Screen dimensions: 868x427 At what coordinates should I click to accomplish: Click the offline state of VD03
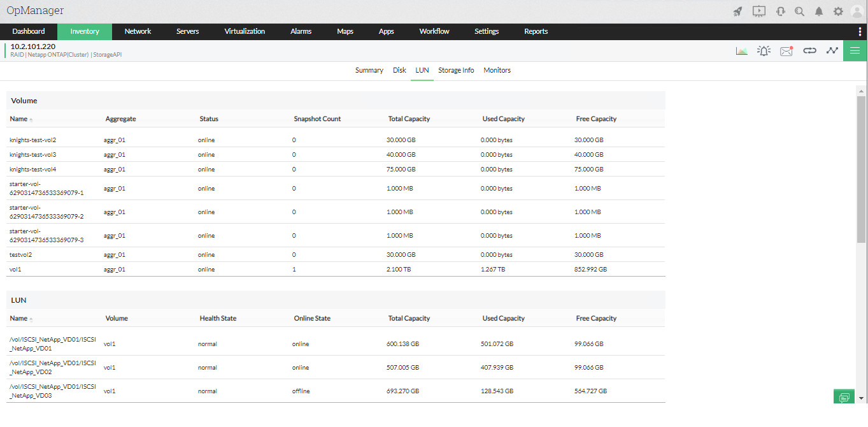click(x=301, y=391)
